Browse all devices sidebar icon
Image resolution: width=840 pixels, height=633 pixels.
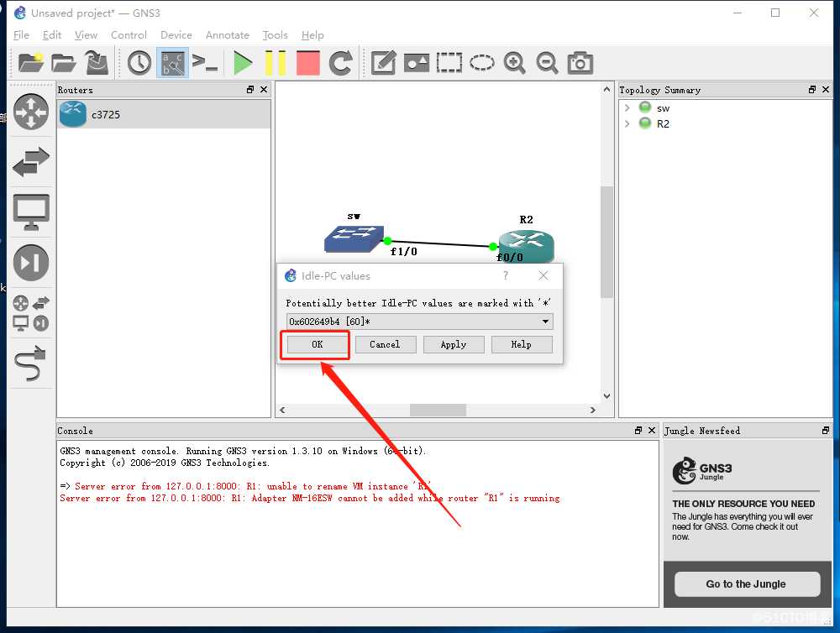click(x=30, y=313)
